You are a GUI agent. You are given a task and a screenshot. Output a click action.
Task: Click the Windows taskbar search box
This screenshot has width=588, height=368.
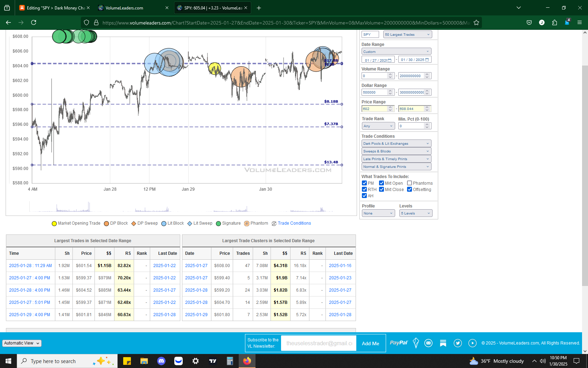[x=67, y=361]
